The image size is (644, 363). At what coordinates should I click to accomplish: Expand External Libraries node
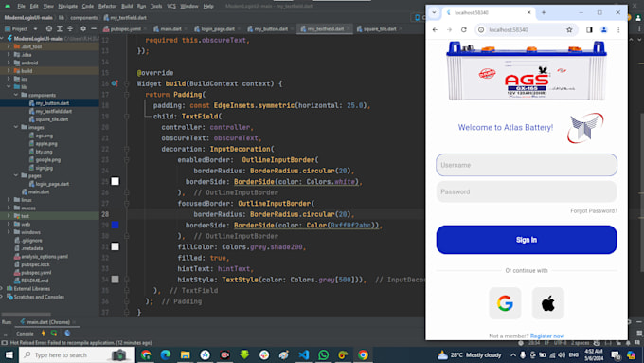(x=2, y=288)
